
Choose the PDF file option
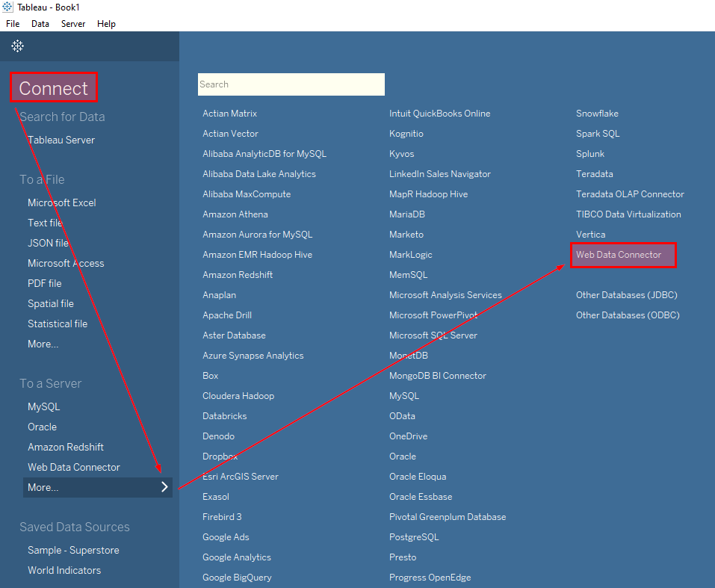44,283
